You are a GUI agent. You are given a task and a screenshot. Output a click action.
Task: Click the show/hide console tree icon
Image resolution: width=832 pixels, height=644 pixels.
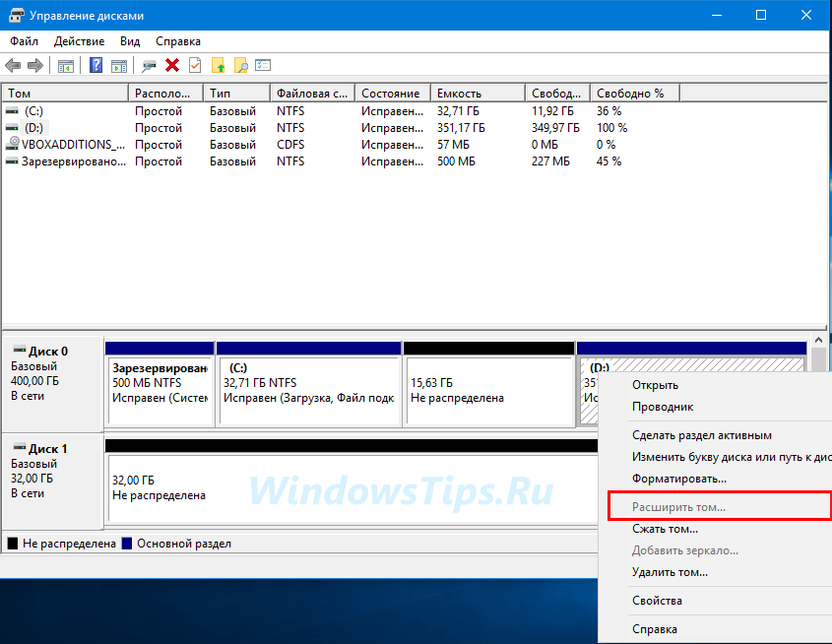point(66,66)
